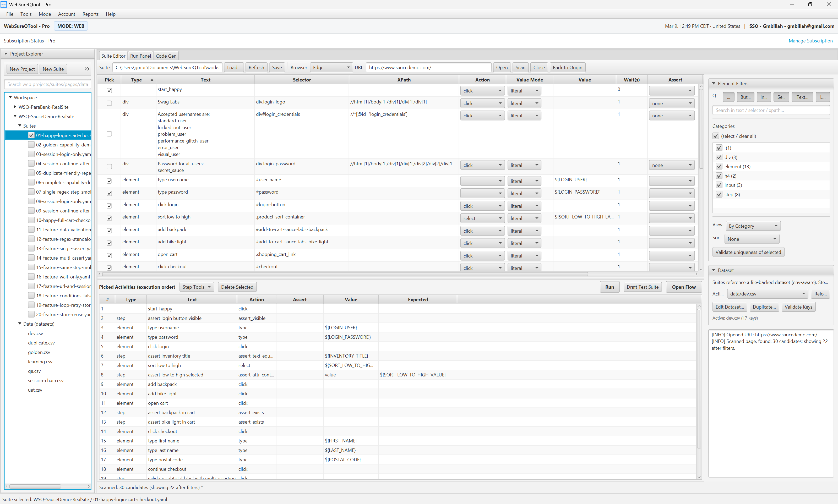838x504 pixels.
Task: Click Delete Selected button
Action: point(237,287)
